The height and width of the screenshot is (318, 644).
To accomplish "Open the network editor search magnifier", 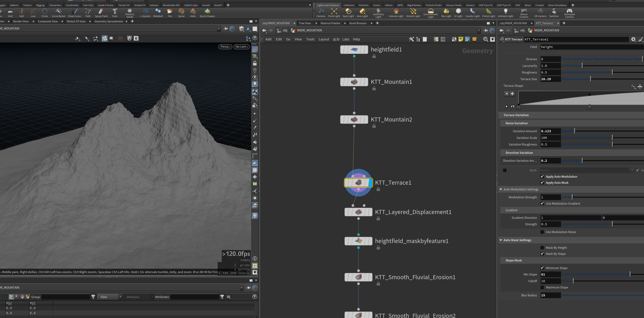I will pos(485,39).
